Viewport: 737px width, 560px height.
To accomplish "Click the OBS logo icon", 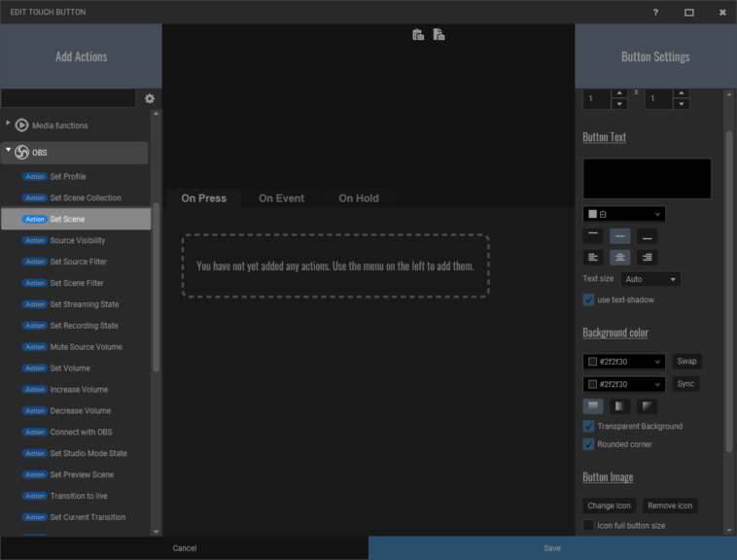I will (x=21, y=153).
